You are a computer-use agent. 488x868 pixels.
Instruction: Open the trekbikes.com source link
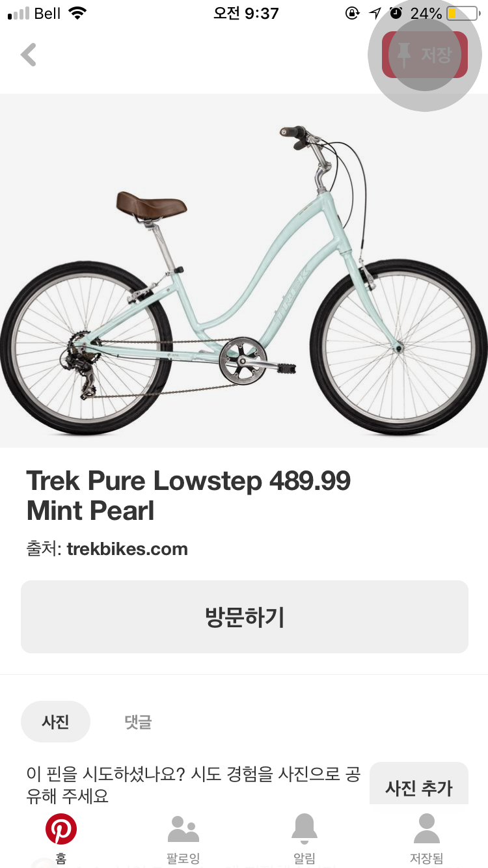point(127,549)
